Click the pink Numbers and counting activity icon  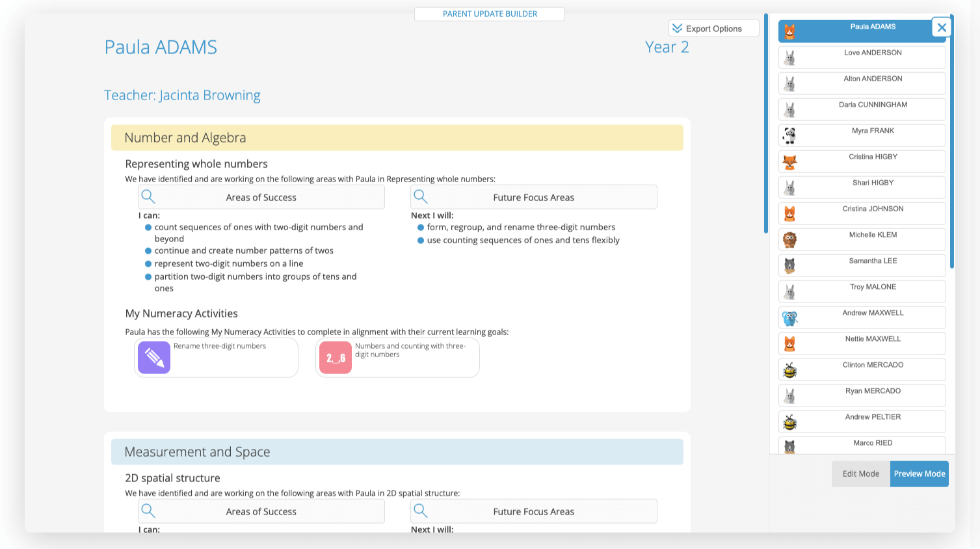336,357
